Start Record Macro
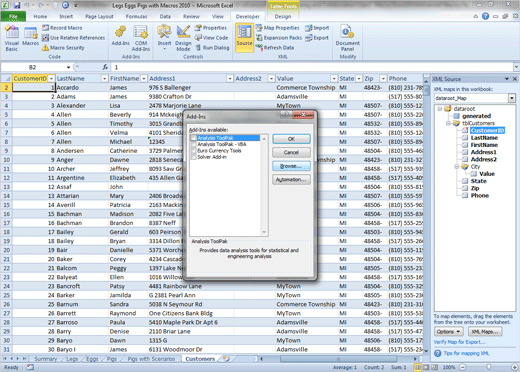This screenshot has height=372, width=520. click(x=62, y=28)
